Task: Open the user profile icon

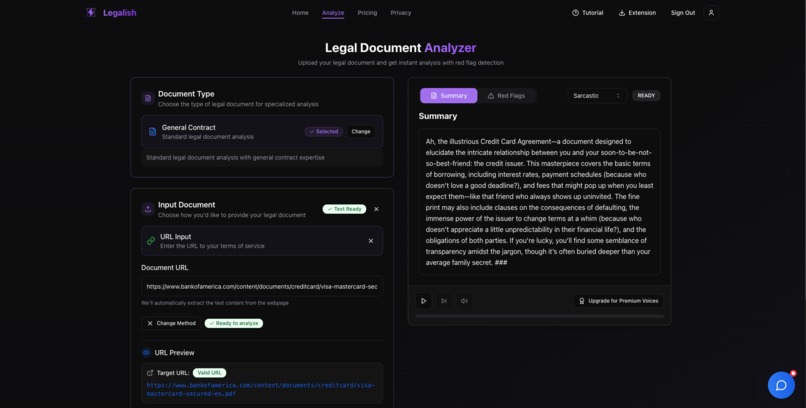Action: tap(711, 13)
